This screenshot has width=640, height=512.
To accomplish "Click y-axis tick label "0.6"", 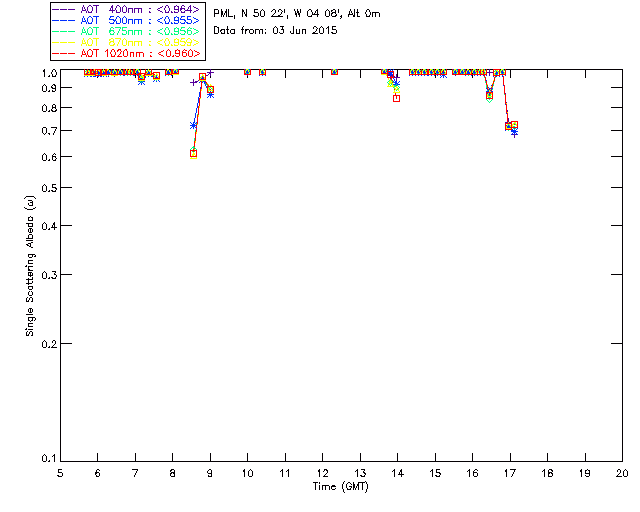I will click(x=49, y=157).
